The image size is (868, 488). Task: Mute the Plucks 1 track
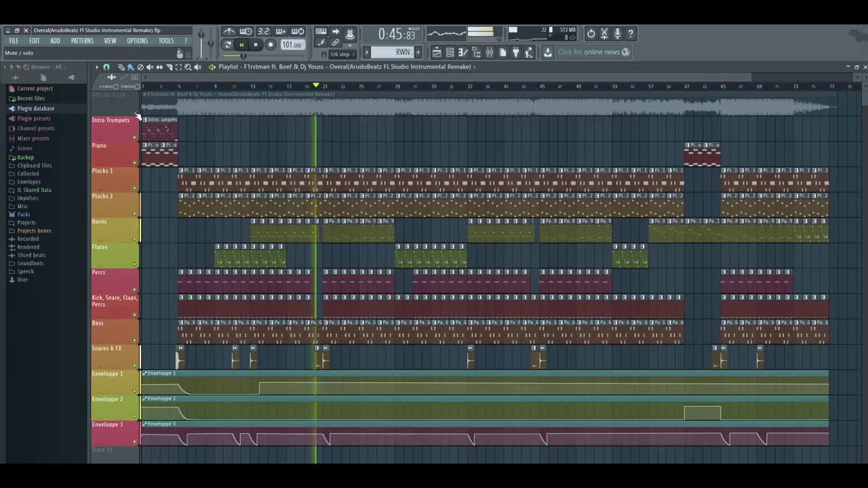(x=134, y=188)
